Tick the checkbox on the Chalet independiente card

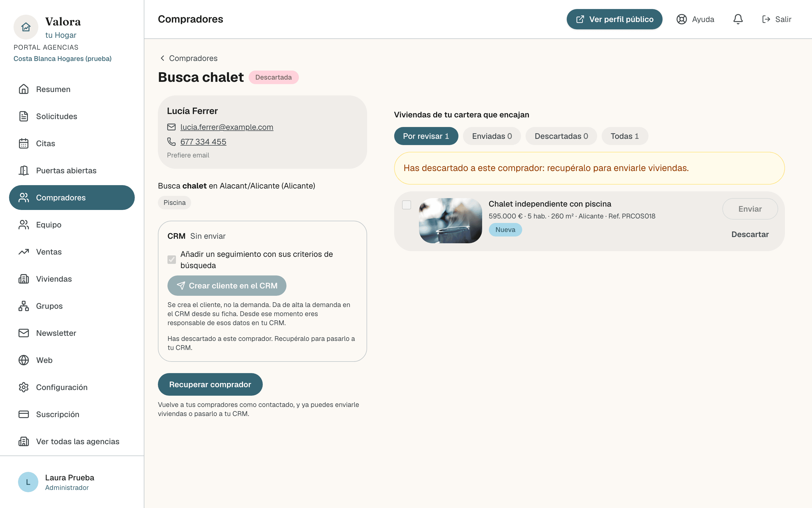pyautogui.click(x=406, y=205)
